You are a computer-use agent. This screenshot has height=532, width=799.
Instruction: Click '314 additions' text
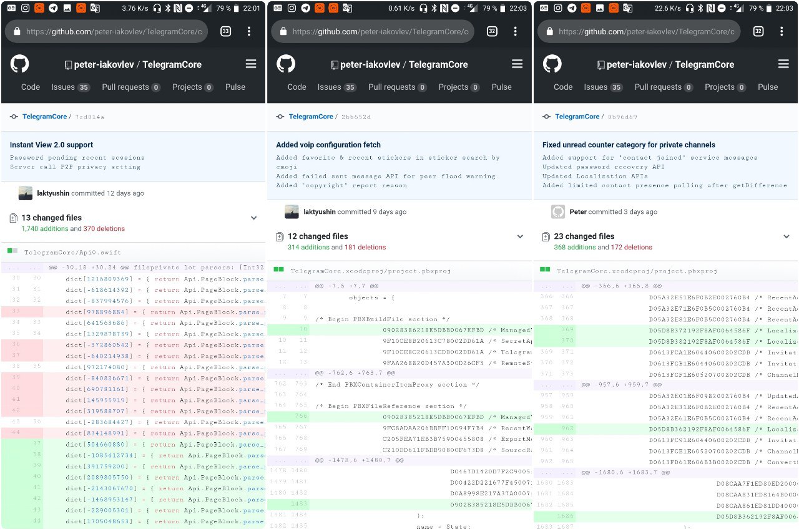(308, 248)
